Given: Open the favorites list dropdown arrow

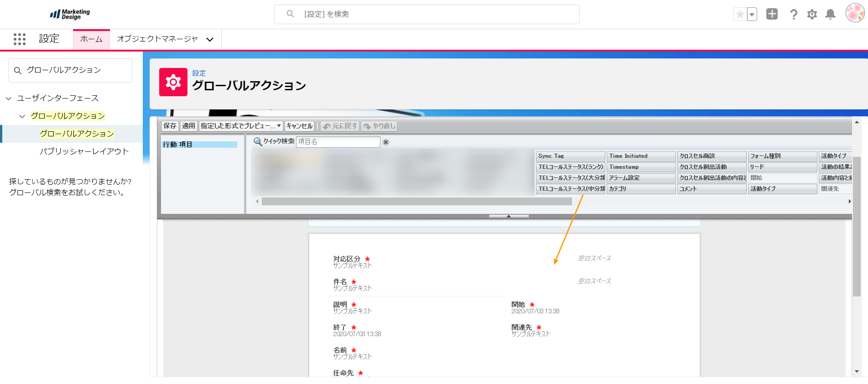Looking at the screenshot, I should click(x=752, y=15).
